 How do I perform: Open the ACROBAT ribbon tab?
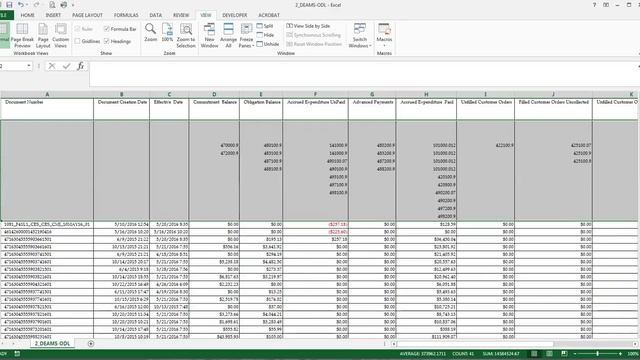tap(269, 15)
